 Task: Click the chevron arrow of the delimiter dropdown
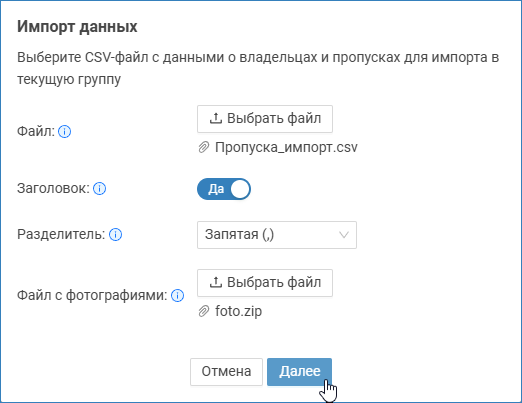(x=344, y=235)
